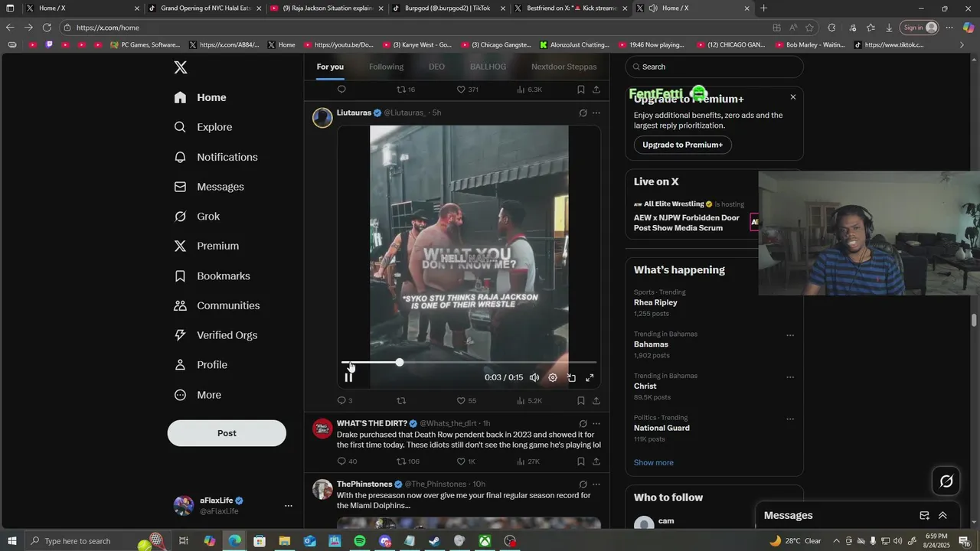Open Liutauras profile avatar

click(x=322, y=117)
